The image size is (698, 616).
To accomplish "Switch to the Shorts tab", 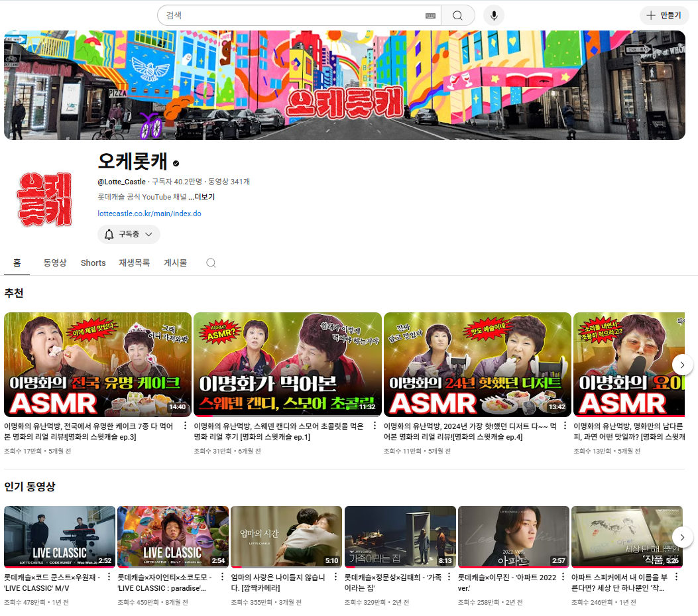I will tap(93, 263).
